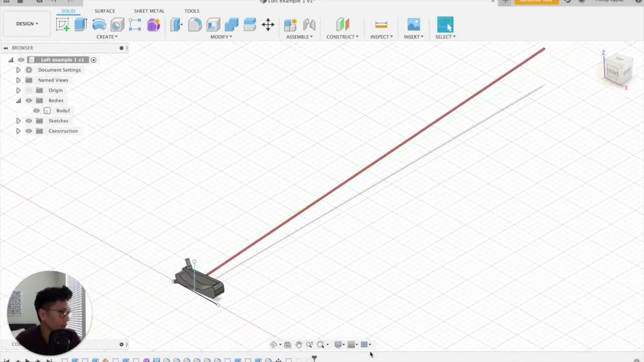Image resolution: width=644 pixels, height=362 pixels.
Task: Open the Display Settings dropdown
Action: [340, 344]
